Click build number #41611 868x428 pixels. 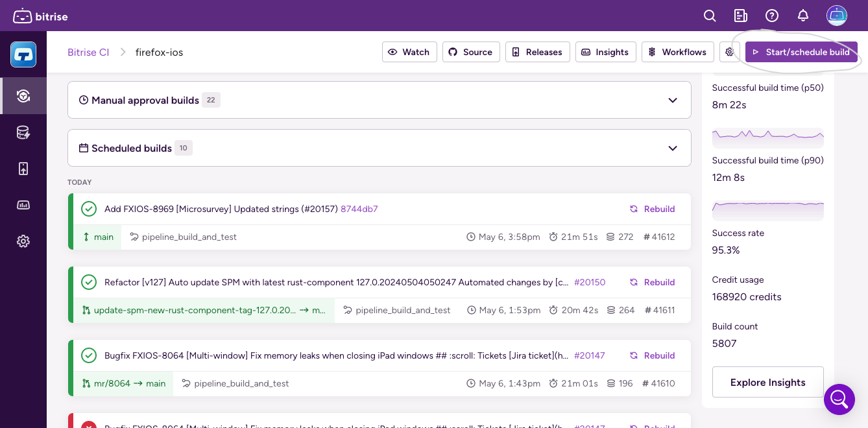(660, 310)
